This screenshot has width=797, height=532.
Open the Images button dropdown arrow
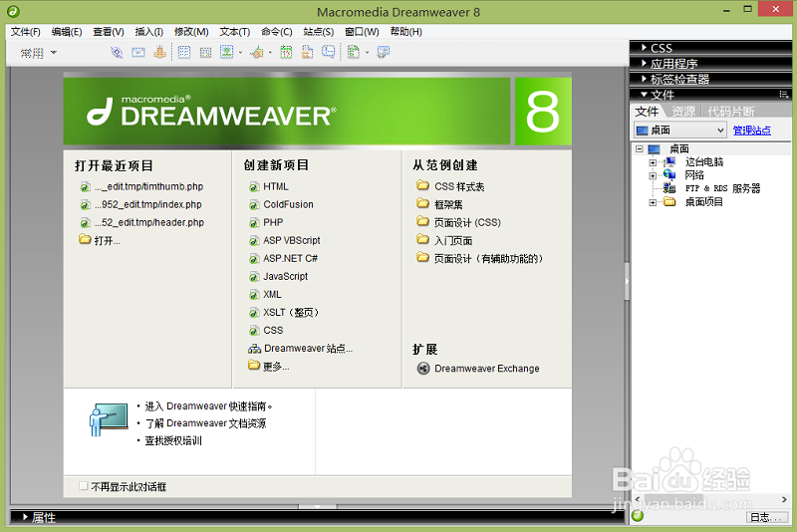pos(240,53)
